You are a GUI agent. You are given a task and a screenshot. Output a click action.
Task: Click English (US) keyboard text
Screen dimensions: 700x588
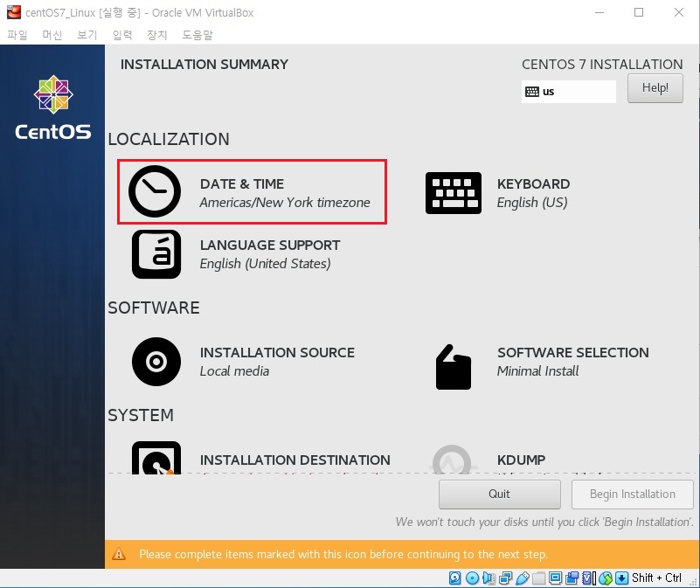[x=532, y=203]
